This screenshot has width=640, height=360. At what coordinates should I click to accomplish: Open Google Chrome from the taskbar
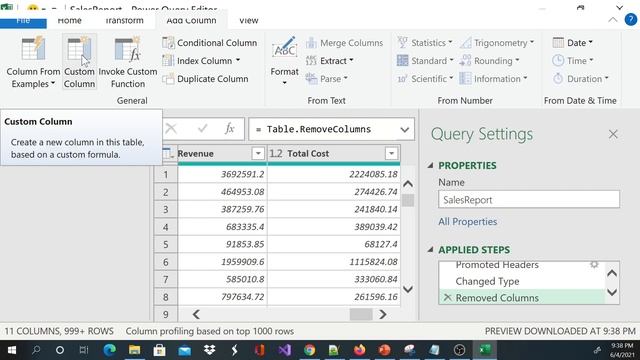tap(309, 350)
